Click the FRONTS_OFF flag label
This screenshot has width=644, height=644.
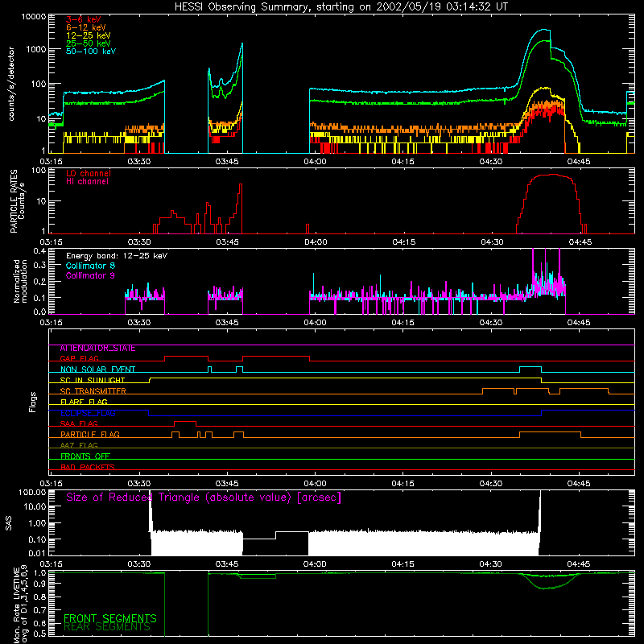tap(85, 456)
